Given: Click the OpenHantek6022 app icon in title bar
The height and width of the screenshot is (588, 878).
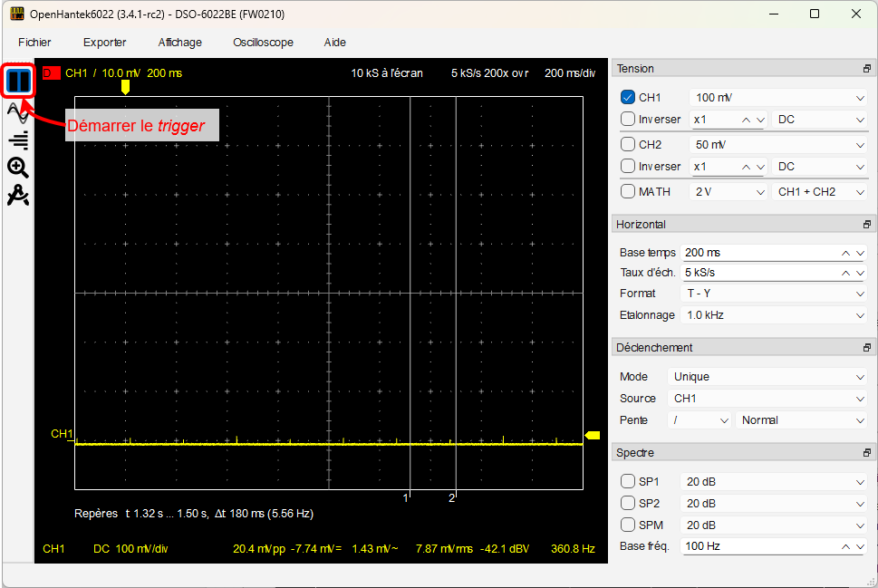Looking at the screenshot, I should click(17, 14).
